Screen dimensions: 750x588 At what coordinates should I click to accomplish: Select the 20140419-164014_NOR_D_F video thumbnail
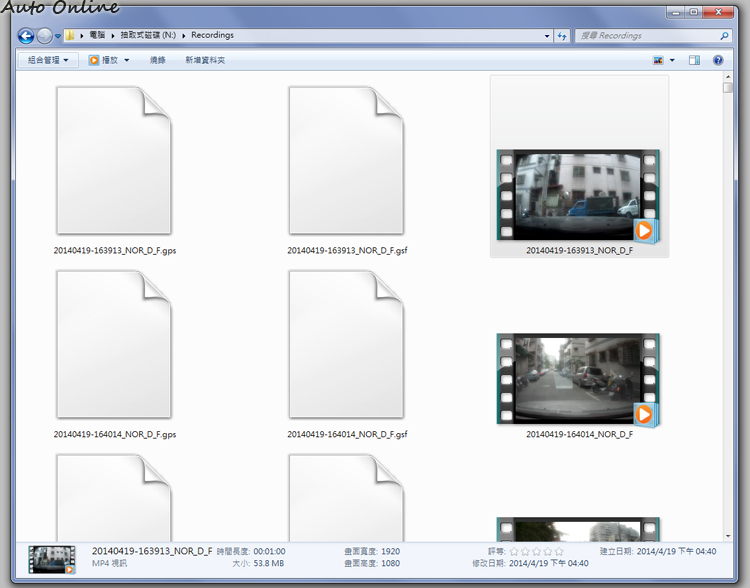pyautogui.click(x=579, y=380)
